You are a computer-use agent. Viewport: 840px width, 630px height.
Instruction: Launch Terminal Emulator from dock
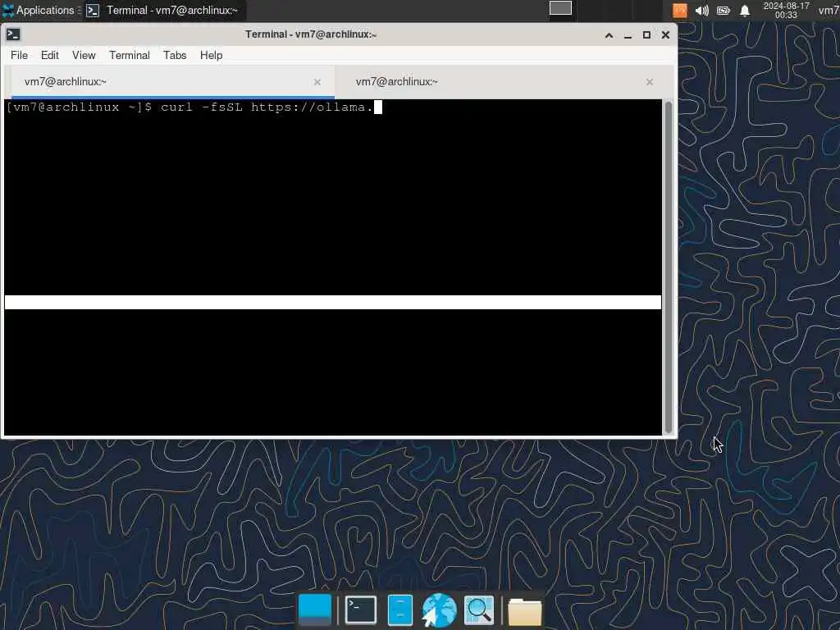click(x=361, y=609)
